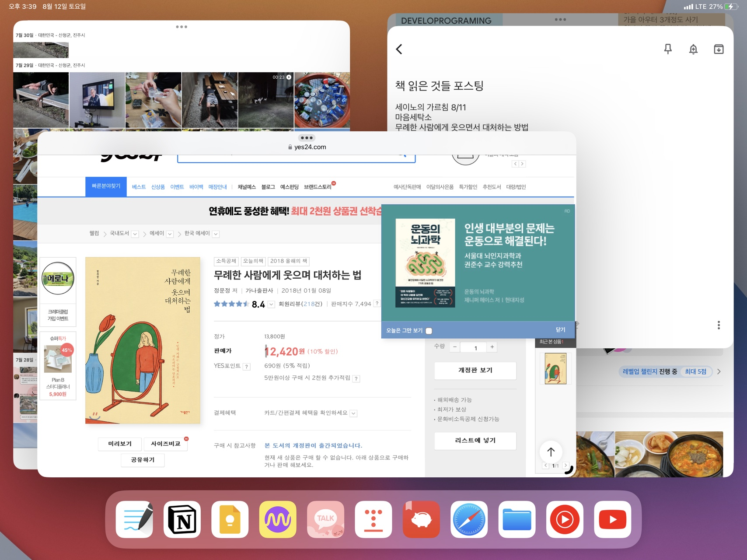Click the 미리보기 preview button
This screenshot has width=747, height=560.
(x=120, y=444)
